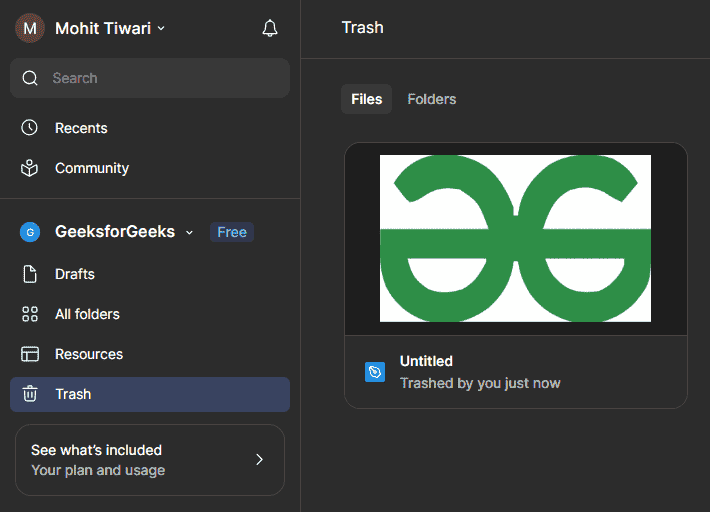Click the plan card chevron arrow
Screen dimensions: 710x512
[259, 459]
